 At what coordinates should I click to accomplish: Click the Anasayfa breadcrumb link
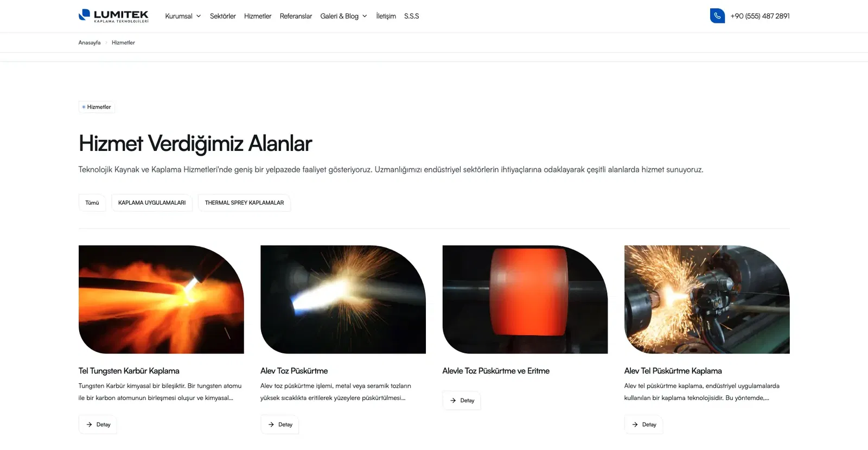coord(90,42)
